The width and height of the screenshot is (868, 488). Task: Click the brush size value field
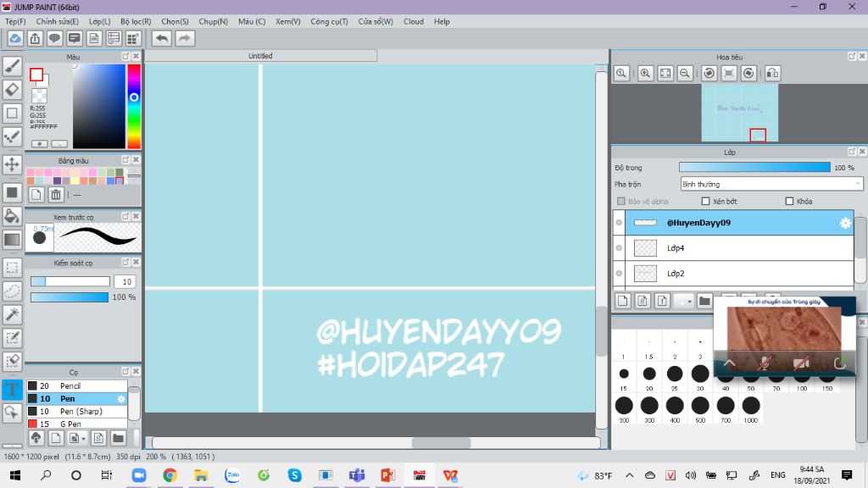coord(125,281)
